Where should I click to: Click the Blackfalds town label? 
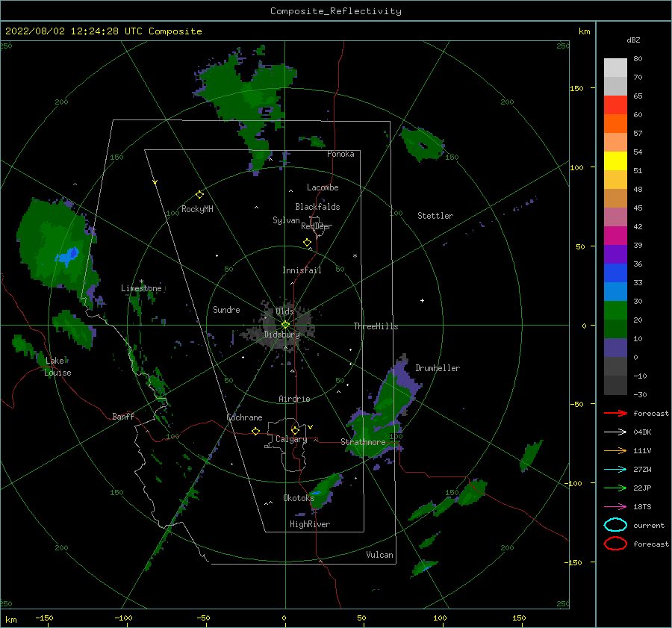click(x=317, y=207)
